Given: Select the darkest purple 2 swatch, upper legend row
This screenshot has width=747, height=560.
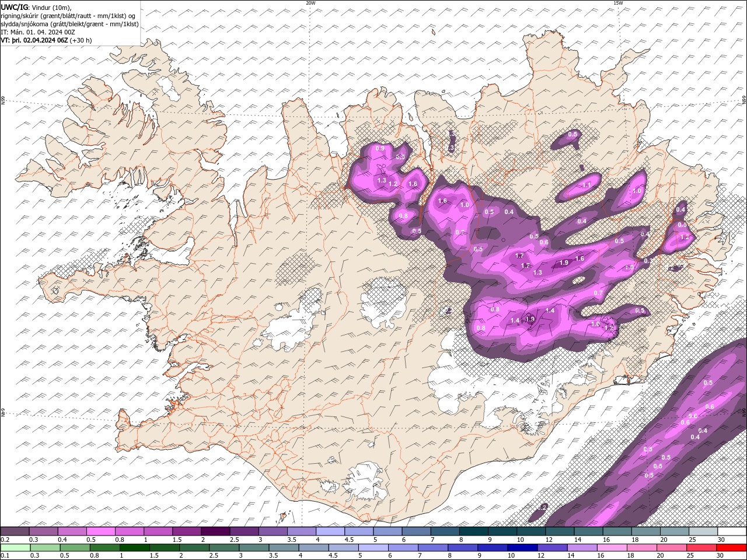Looking at the screenshot, I should pos(215,531).
